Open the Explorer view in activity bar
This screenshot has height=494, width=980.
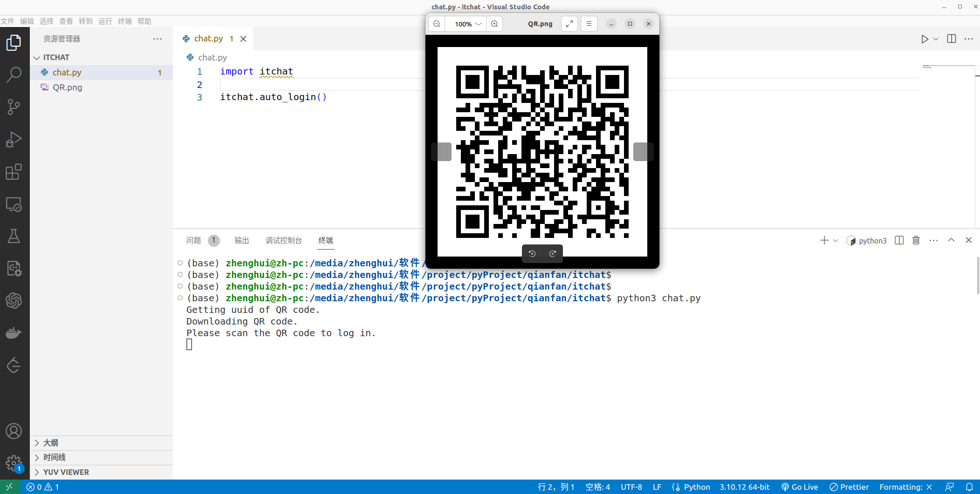14,43
